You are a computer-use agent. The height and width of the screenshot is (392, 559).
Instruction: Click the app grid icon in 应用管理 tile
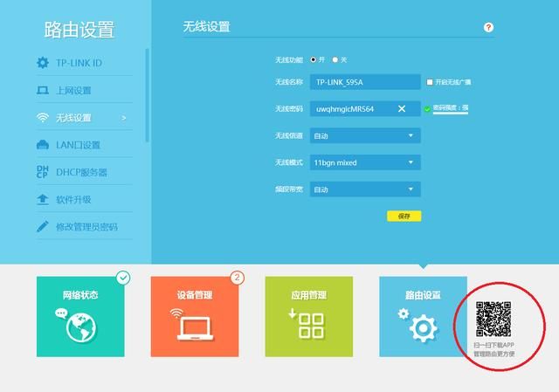[x=311, y=326]
